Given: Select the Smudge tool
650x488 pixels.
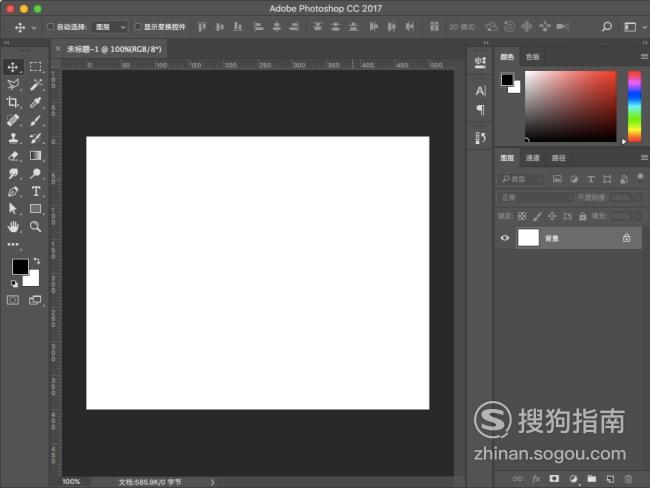Looking at the screenshot, I should 13,174.
